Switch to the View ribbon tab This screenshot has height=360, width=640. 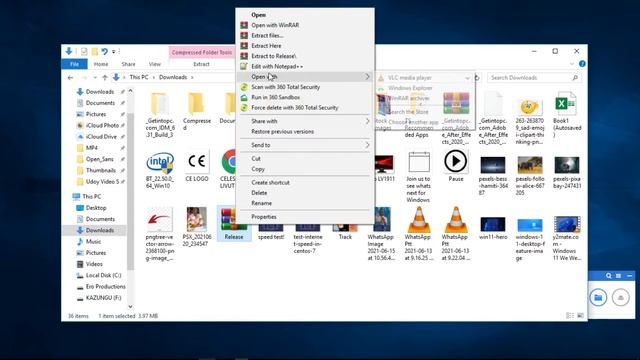pos(155,64)
